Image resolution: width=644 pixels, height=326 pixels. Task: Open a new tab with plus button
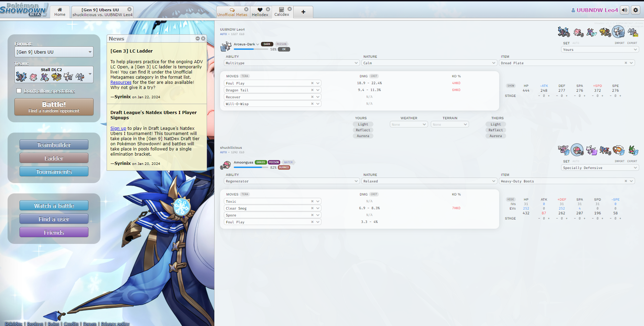303,12
